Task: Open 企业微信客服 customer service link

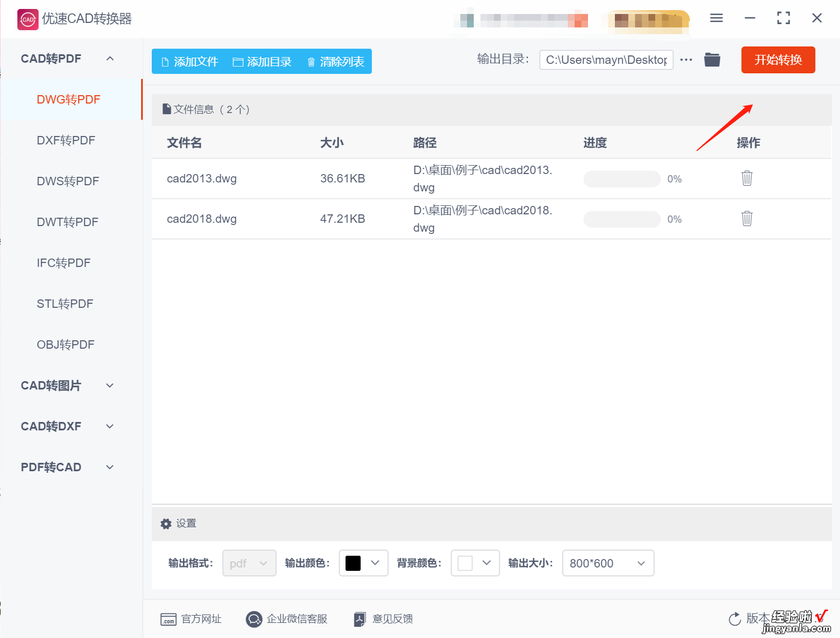Action: [287, 619]
